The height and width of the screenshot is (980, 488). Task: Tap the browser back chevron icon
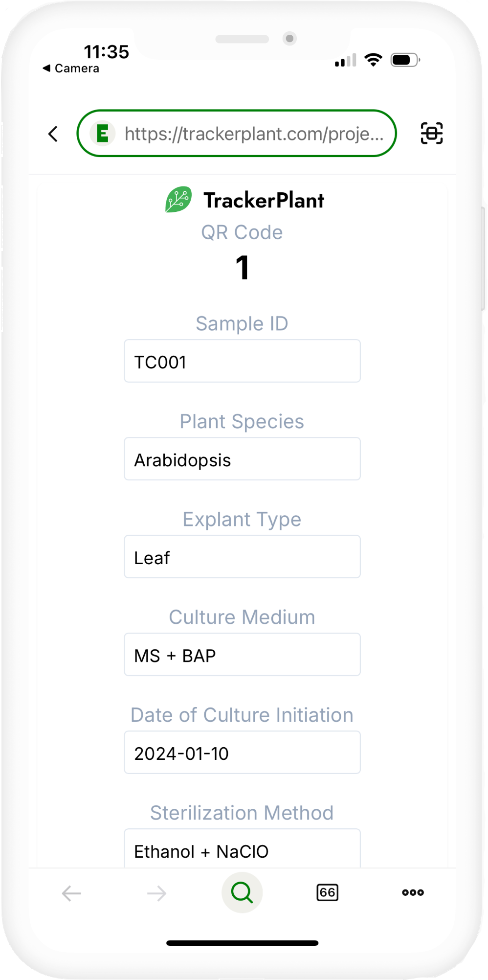click(53, 134)
